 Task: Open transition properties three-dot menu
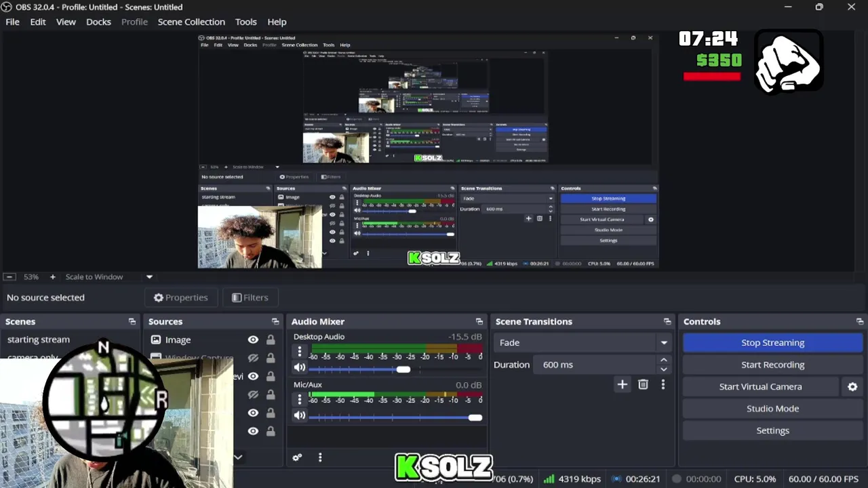click(663, 384)
